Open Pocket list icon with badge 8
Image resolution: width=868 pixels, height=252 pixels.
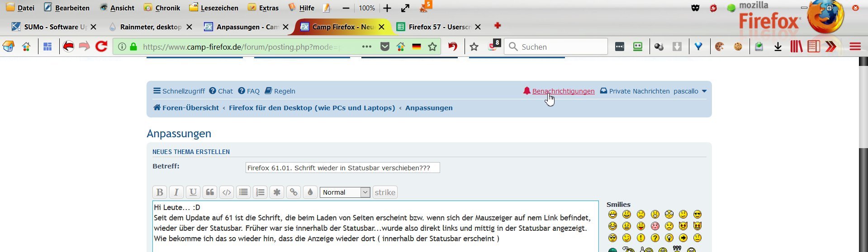click(x=494, y=45)
